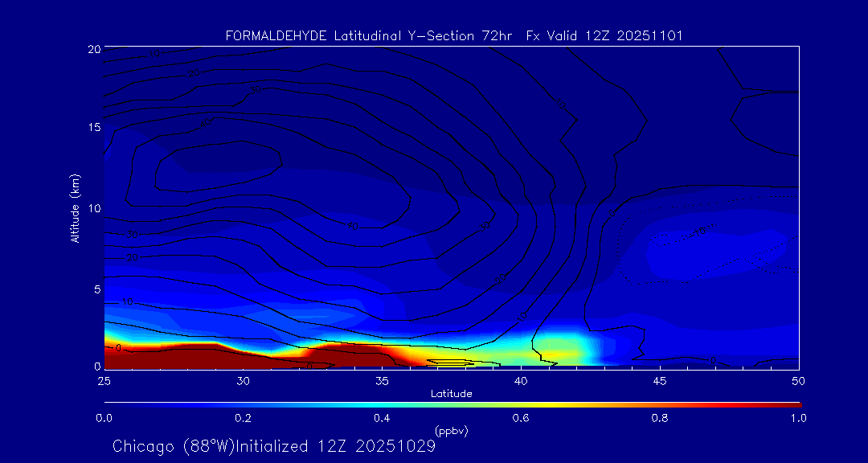Select the color scale label 0.8
Image resolution: width=868 pixels, height=463 pixels.
point(660,418)
